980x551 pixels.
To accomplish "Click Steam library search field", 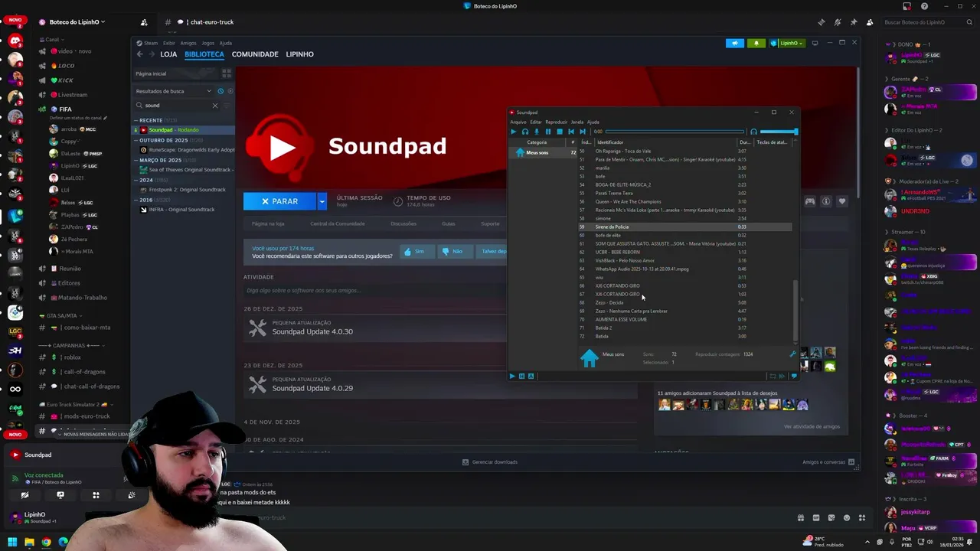I will click(176, 105).
